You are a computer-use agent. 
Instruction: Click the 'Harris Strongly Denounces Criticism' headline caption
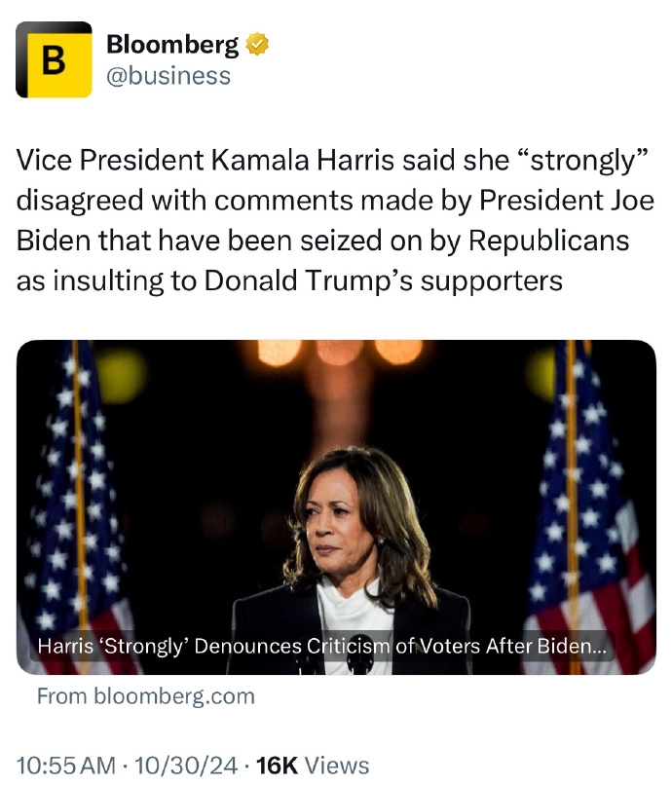coord(322,646)
